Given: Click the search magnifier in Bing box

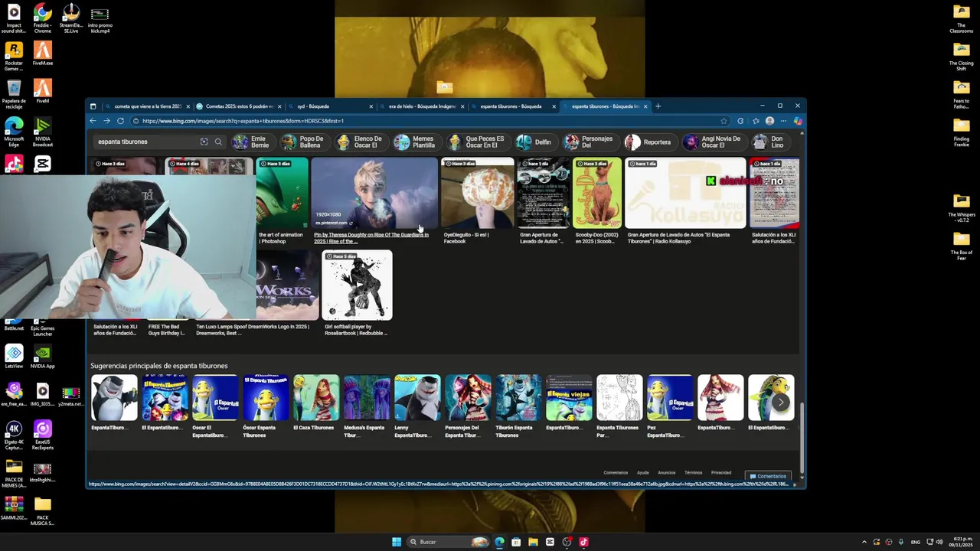Looking at the screenshot, I should [218, 142].
